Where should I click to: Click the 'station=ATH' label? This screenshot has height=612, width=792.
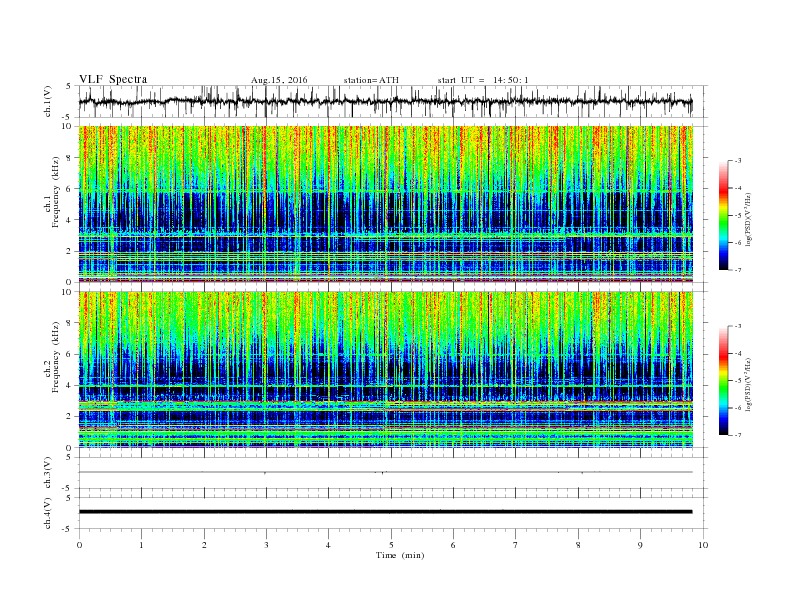click(371, 80)
